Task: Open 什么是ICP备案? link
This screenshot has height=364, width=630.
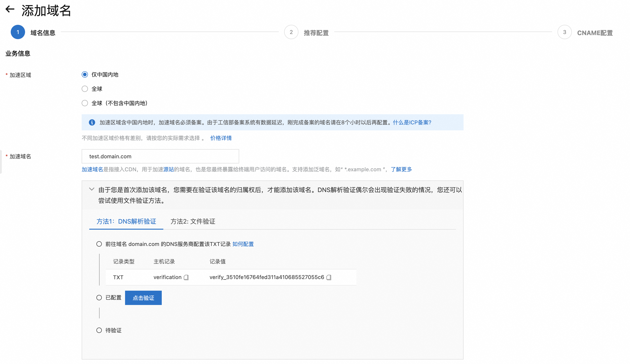Action: click(412, 123)
